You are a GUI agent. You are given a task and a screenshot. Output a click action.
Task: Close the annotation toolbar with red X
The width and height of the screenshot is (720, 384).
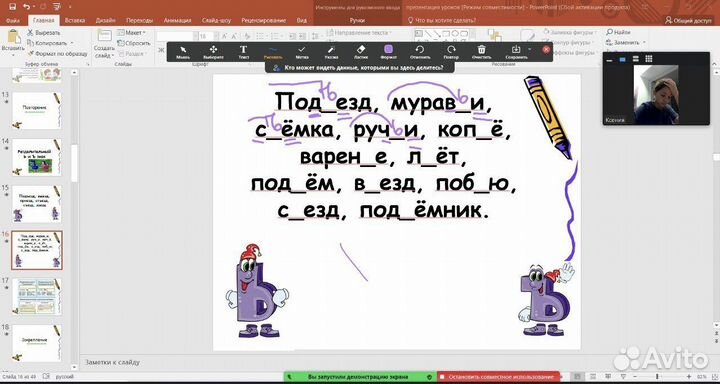[x=546, y=50]
